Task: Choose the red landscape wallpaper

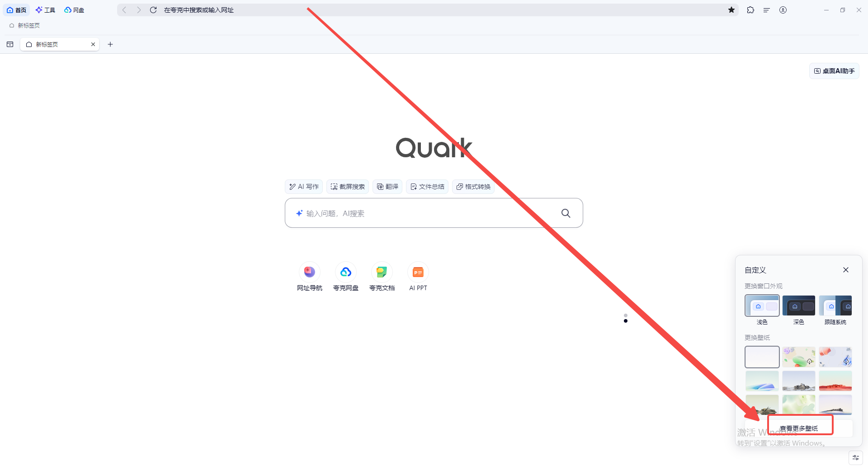Action: pos(835,381)
